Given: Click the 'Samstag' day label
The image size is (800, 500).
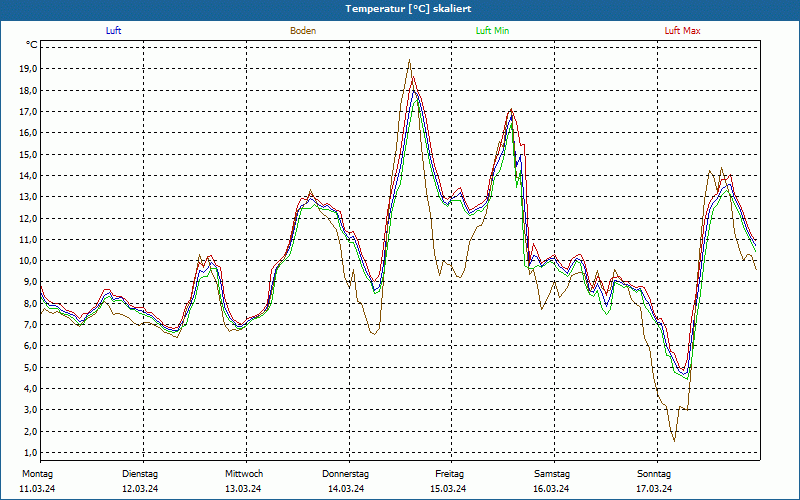Looking at the screenshot, I should (552, 474).
